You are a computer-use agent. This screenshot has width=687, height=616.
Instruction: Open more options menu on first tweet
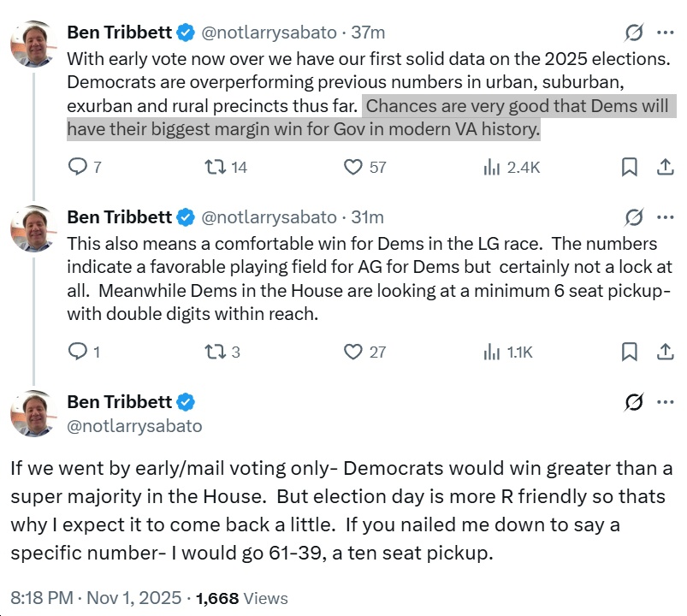pos(665,33)
